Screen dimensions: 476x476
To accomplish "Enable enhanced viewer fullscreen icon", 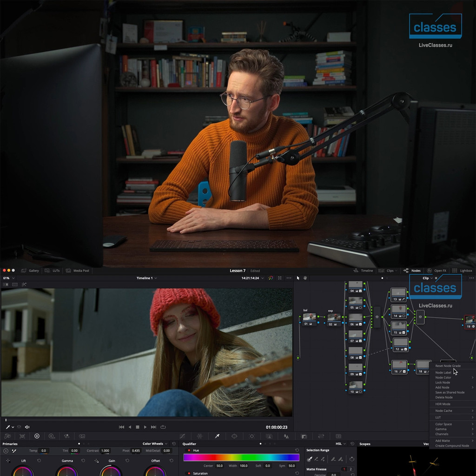I will tap(279, 278).
